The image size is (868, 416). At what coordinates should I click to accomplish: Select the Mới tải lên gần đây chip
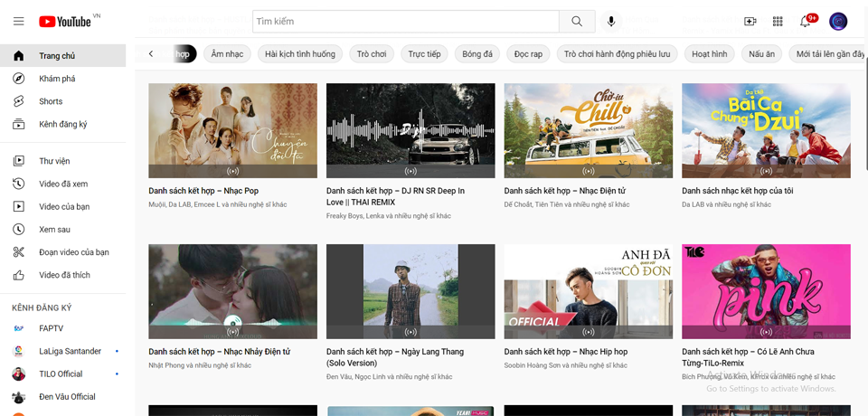[829, 53]
